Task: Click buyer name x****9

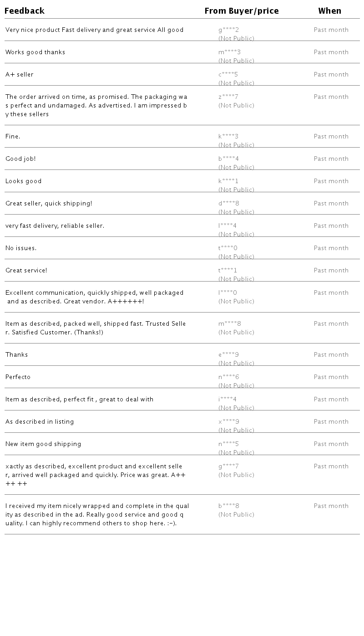Action: pyautogui.click(x=228, y=422)
